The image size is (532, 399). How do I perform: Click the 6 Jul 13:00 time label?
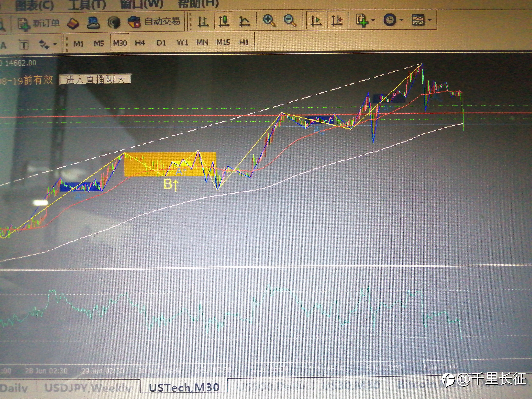point(384,368)
